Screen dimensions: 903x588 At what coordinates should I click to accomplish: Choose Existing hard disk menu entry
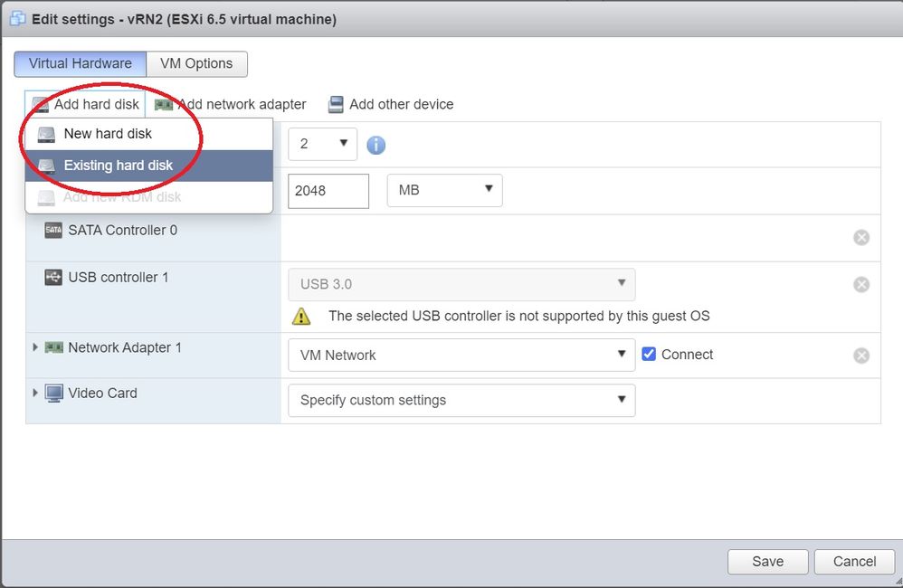point(148,166)
